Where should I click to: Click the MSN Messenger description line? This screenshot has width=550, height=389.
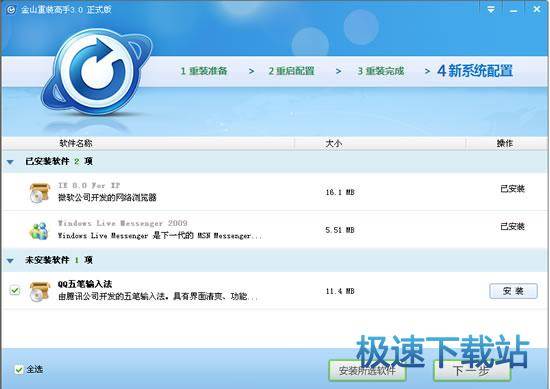(160, 236)
